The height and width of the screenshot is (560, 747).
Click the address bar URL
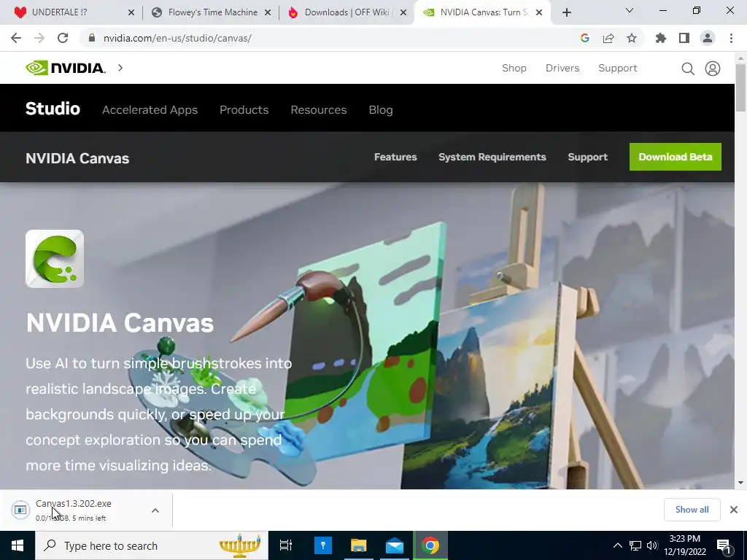pyautogui.click(x=177, y=38)
